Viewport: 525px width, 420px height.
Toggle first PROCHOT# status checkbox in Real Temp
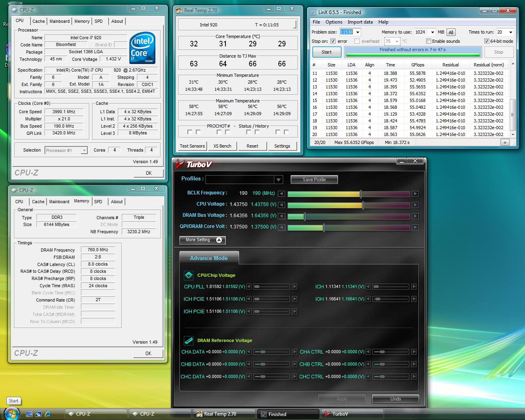point(190,132)
